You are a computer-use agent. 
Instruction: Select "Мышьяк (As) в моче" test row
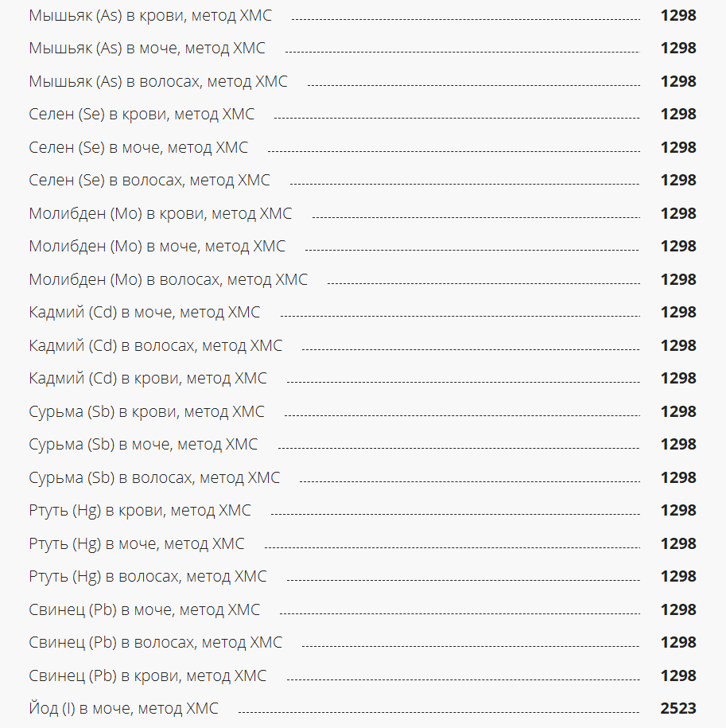147,49
